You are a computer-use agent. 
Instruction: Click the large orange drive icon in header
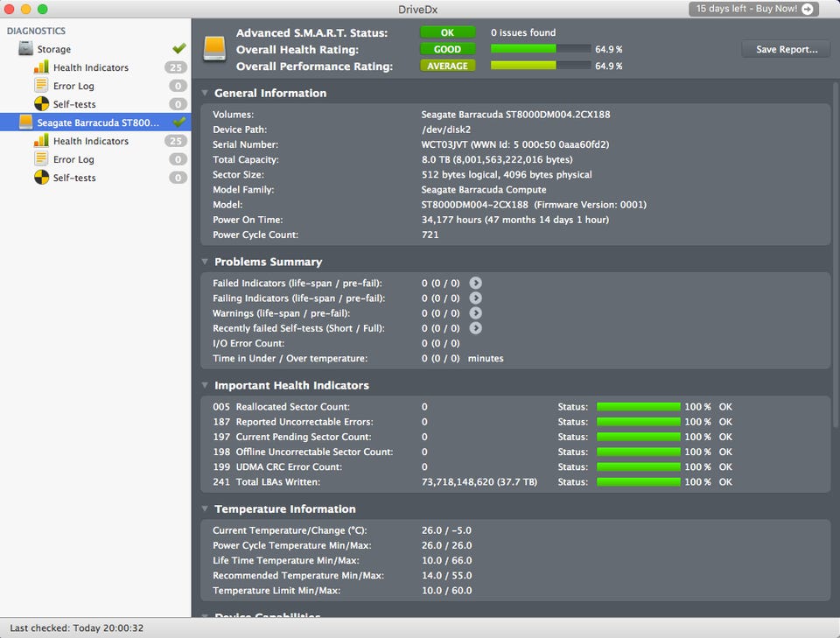tap(214, 49)
